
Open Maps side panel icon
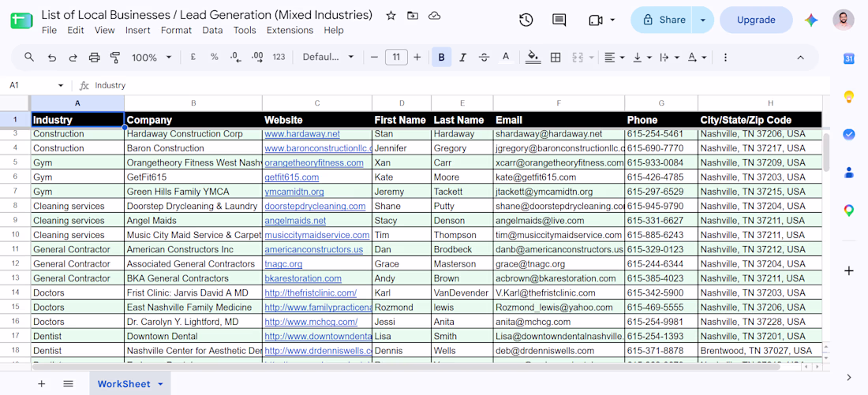pyautogui.click(x=848, y=211)
